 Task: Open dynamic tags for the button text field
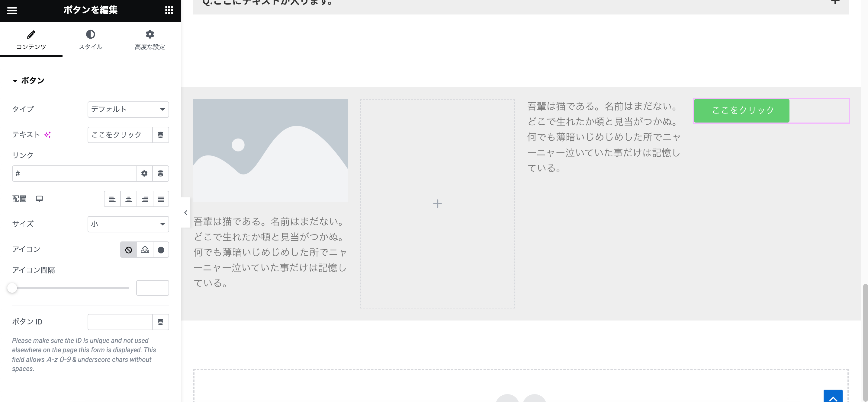tap(161, 135)
